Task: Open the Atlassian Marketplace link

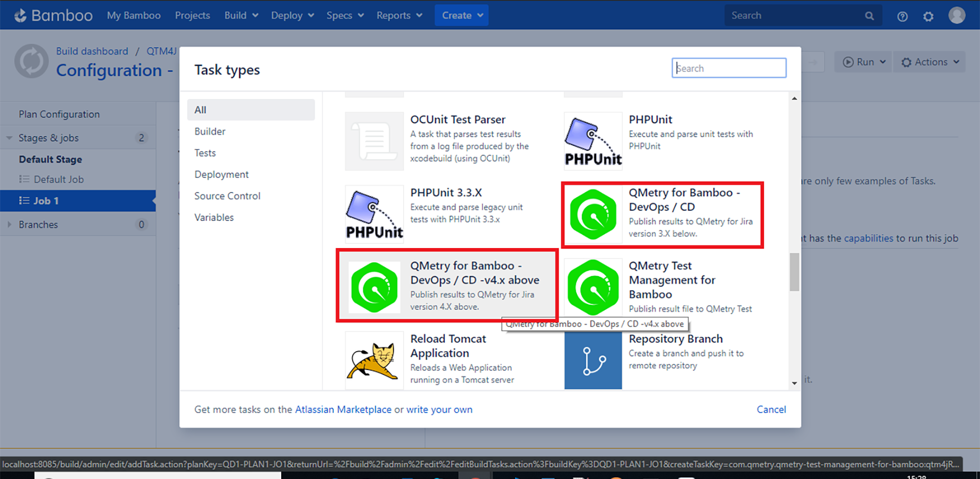Action: click(x=343, y=409)
